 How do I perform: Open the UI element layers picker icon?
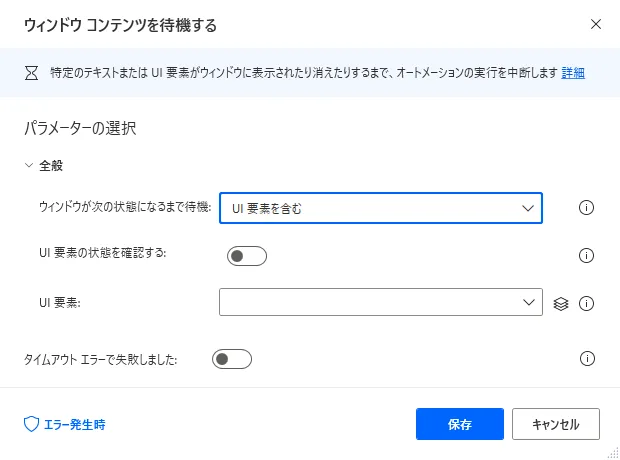pos(561,303)
